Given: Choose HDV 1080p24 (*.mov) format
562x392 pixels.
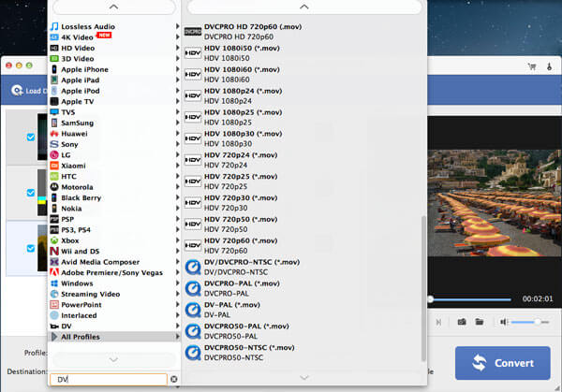Looking at the screenshot, I should 303,96.
